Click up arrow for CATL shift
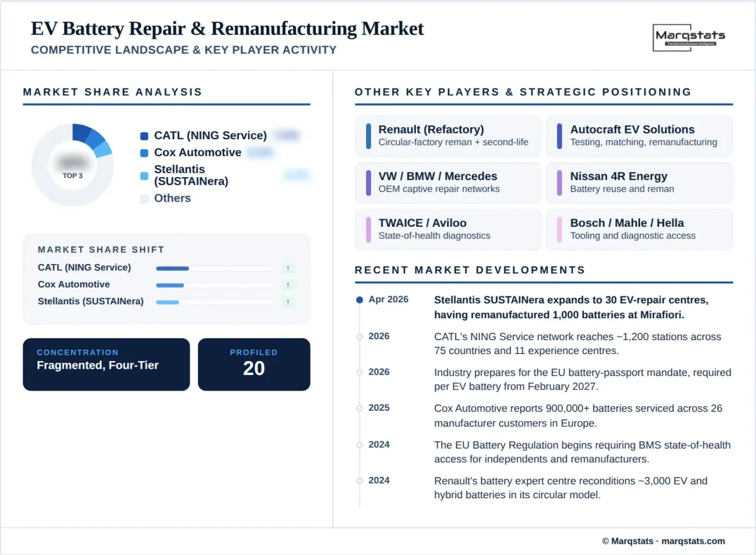The height and width of the screenshot is (555, 756). (288, 268)
